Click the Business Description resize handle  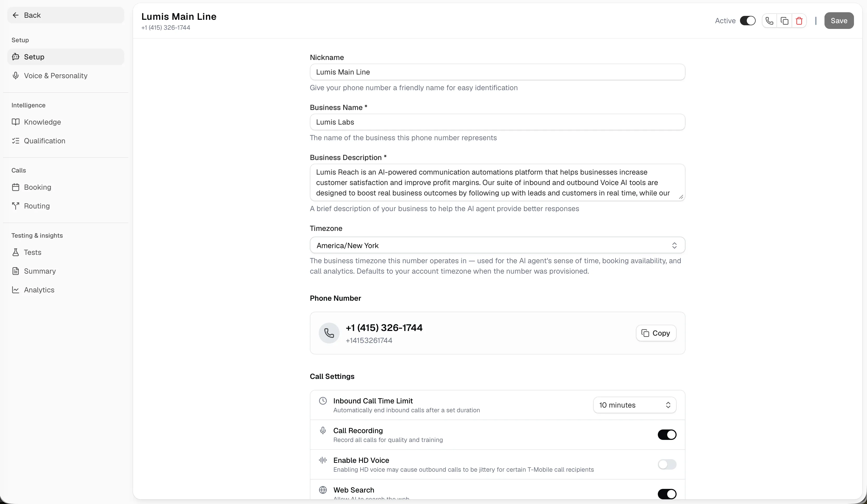click(681, 197)
